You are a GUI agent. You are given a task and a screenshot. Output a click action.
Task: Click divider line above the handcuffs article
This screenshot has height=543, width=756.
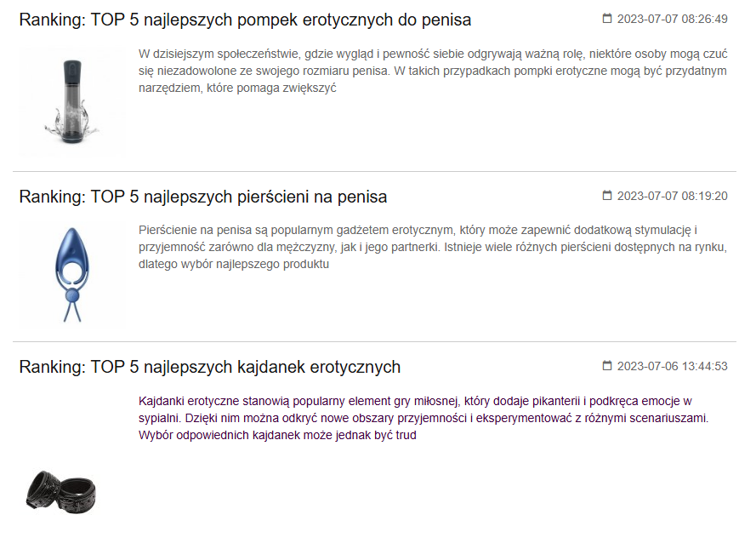point(374,341)
